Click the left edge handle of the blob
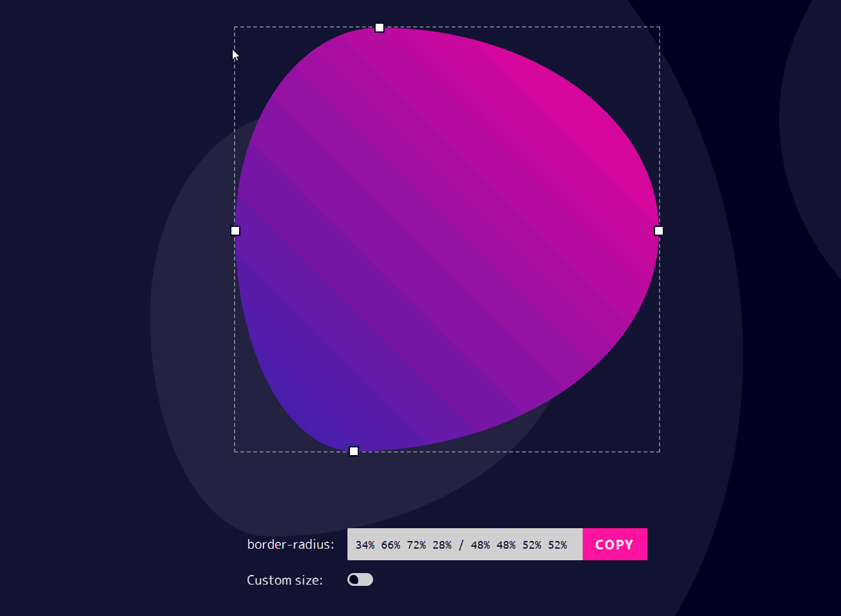Image resolution: width=841 pixels, height=616 pixels. (235, 231)
